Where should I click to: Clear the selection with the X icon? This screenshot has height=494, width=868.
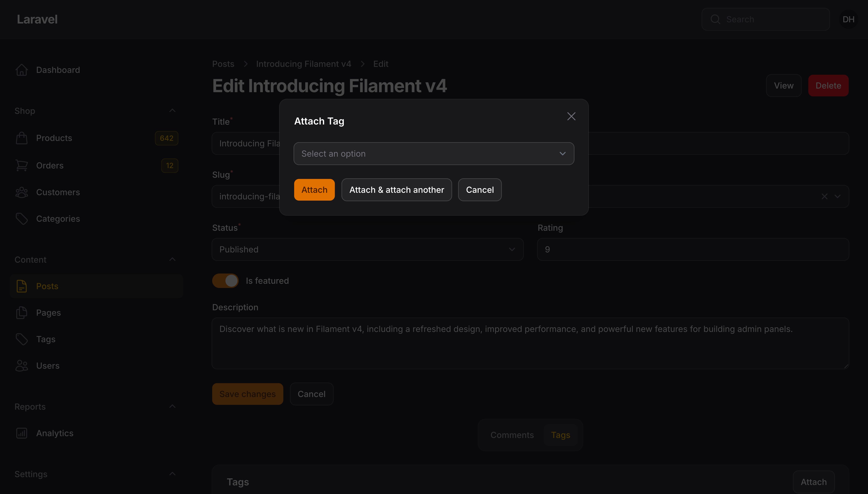[825, 196]
